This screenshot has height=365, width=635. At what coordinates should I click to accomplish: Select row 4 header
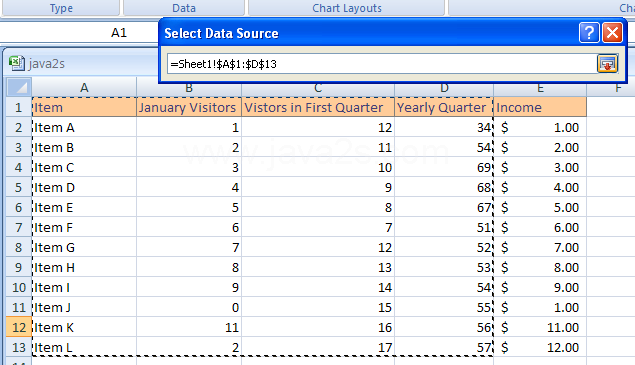(x=19, y=167)
